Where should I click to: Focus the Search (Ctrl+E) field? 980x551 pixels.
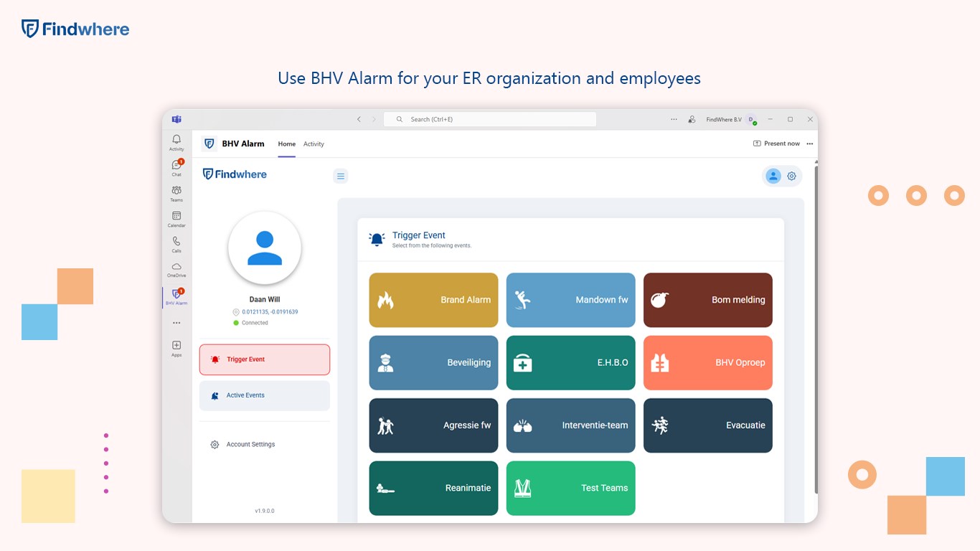pos(490,119)
